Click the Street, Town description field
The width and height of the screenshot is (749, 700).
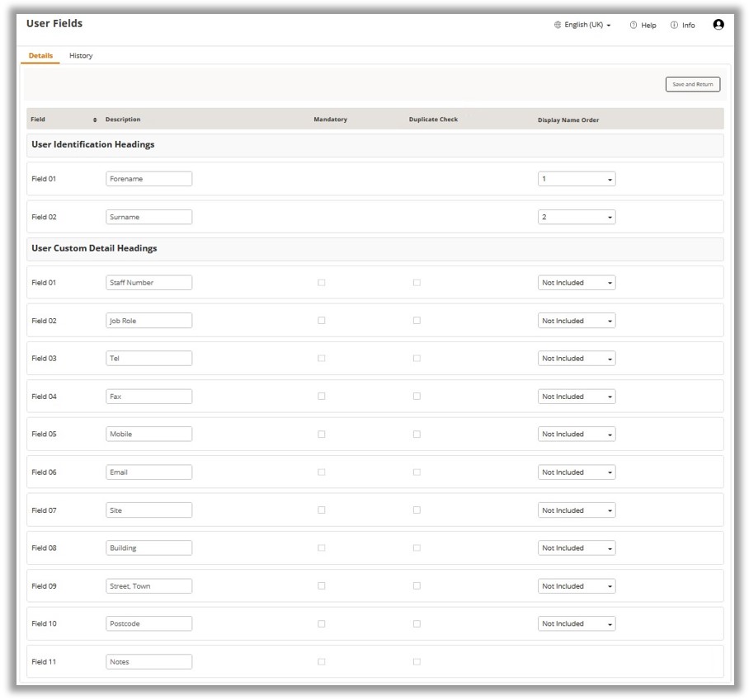click(x=148, y=586)
